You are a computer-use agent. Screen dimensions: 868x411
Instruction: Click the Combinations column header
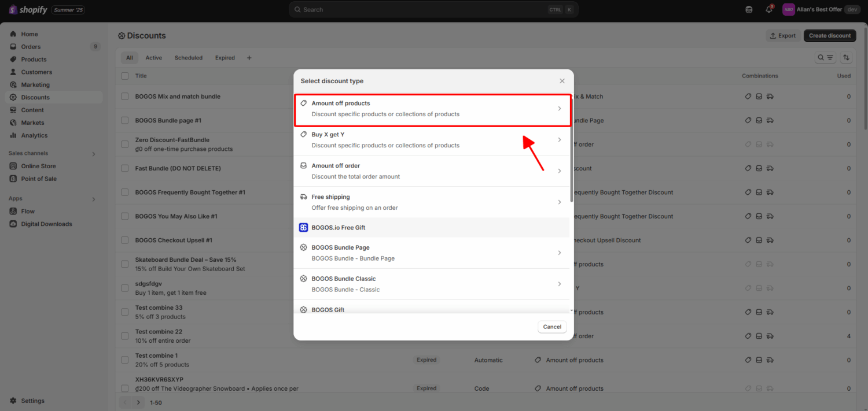[x=760, y=76]
